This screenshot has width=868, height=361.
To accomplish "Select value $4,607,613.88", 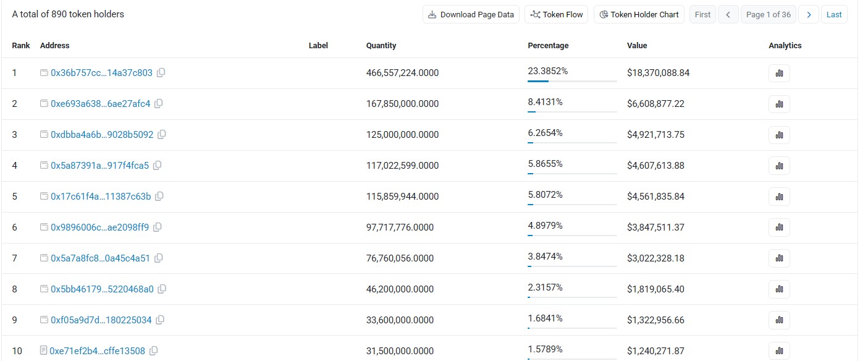I will pos(655,166).
